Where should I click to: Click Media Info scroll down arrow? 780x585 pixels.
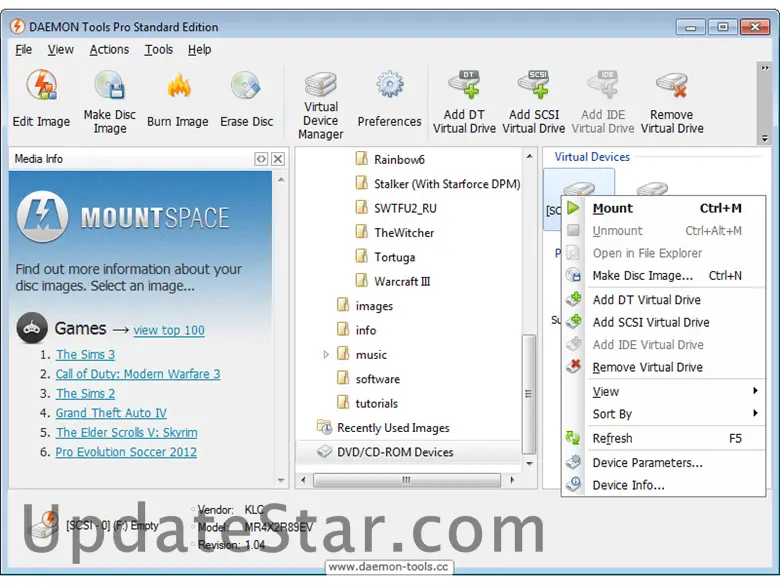281,480
